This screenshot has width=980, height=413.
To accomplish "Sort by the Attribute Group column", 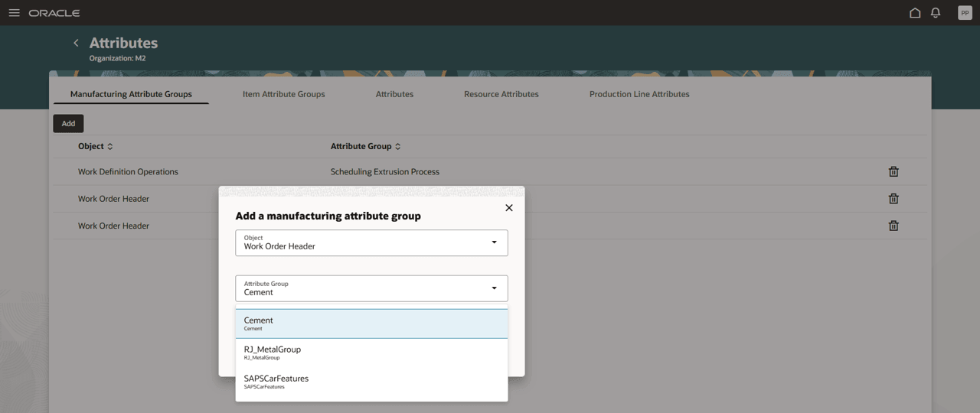I will click(397, 146).
